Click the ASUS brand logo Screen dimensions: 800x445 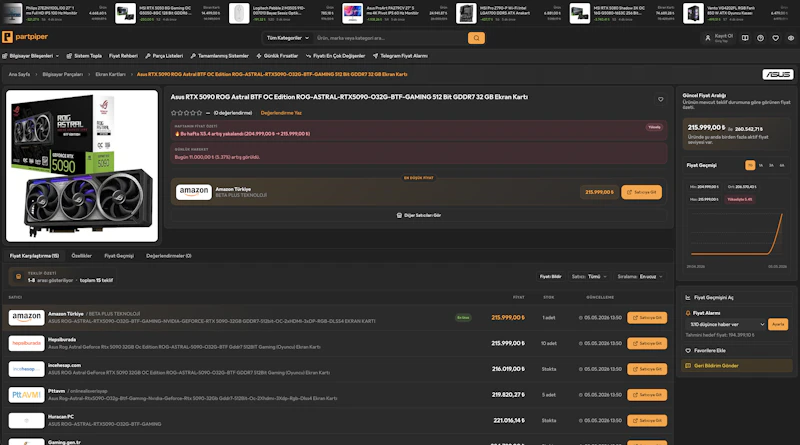coord(778,75)
